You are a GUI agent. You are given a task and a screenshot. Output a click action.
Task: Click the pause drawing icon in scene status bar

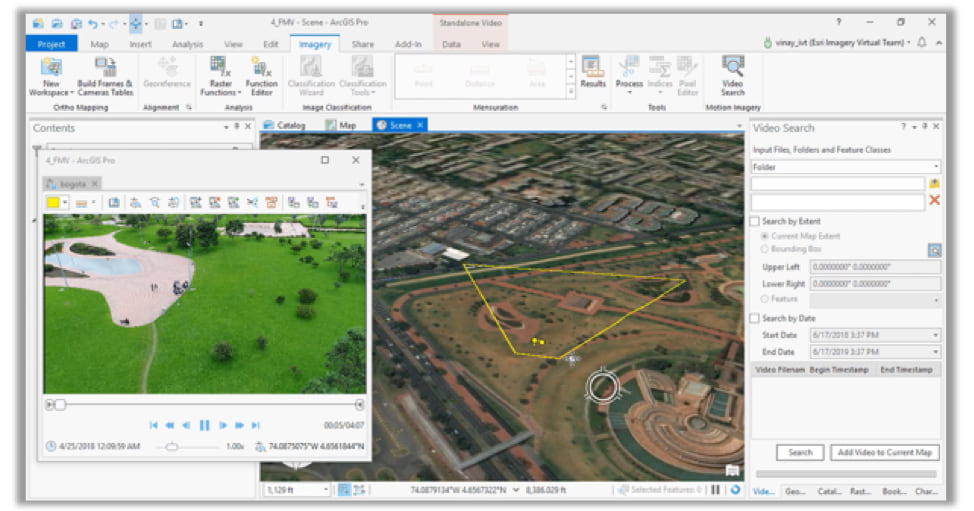(716, 489)
